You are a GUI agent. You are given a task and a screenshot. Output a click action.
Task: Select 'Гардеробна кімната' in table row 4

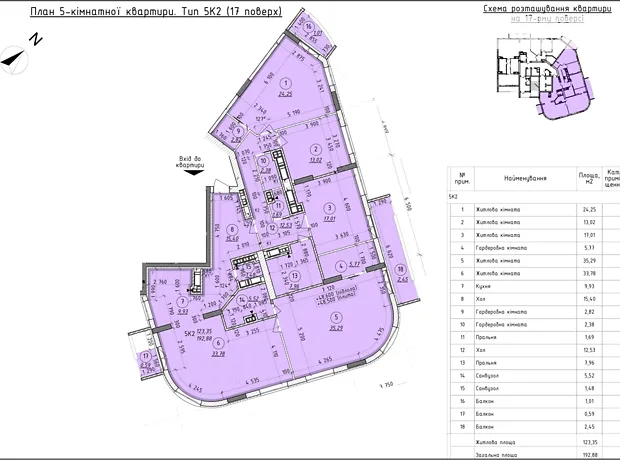tap(501, 248)
